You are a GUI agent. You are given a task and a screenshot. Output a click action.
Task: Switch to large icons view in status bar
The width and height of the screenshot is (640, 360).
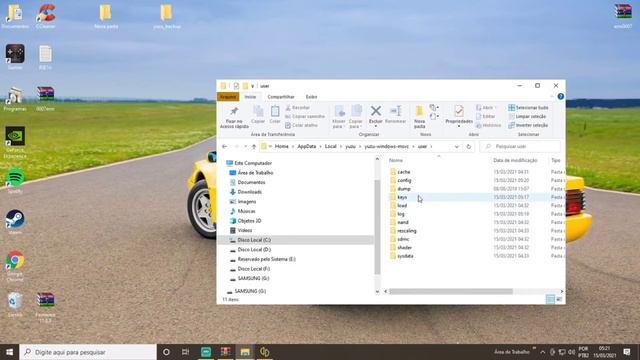pos(559,299)
